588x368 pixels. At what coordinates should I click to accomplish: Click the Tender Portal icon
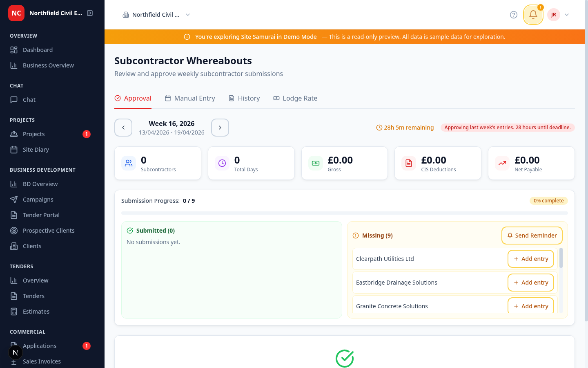(13, 215)
